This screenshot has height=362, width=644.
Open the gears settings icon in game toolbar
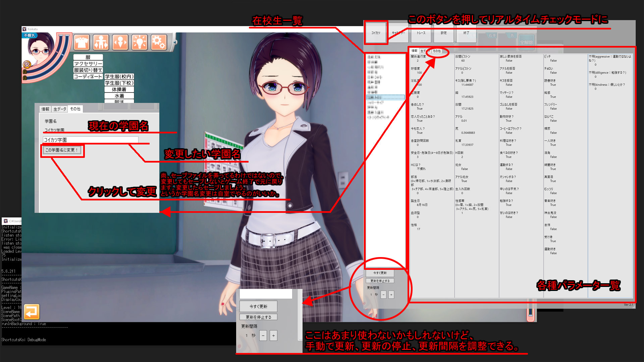click(159, 42)
